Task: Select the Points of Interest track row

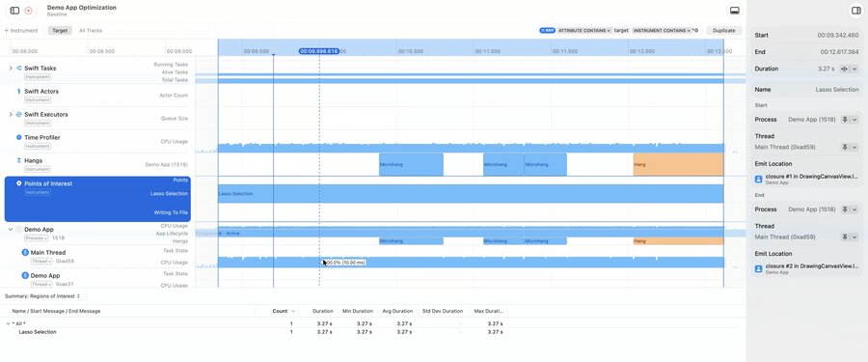Action: (x=97, y=199)
